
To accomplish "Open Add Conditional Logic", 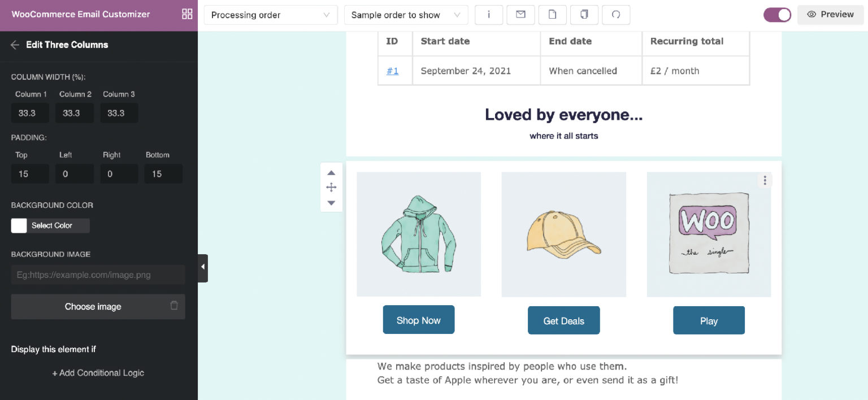I will [x=98, y=373].
